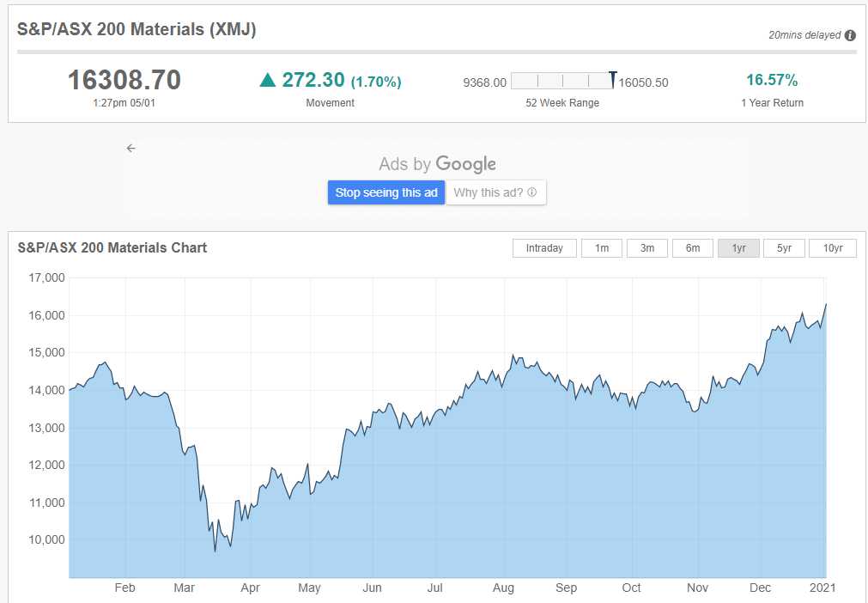Viewport: 868px width, 603px height.
Task: Change chart to the 5yr range
Action: (x=784, y=248)
